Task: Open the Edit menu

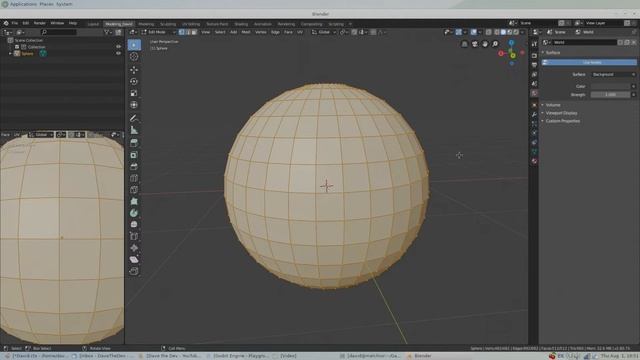Action: point(26,23)
